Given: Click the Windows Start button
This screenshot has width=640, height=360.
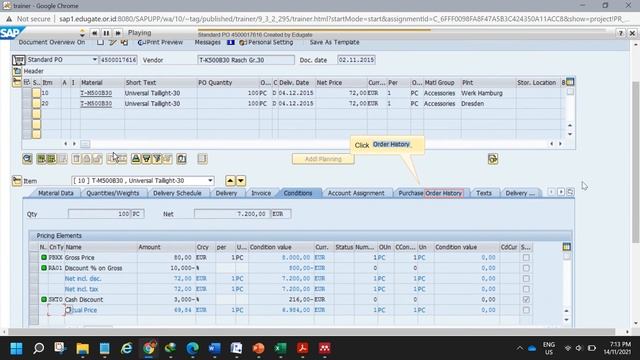Looking at the screenshot, I should (x=16, y=348).
